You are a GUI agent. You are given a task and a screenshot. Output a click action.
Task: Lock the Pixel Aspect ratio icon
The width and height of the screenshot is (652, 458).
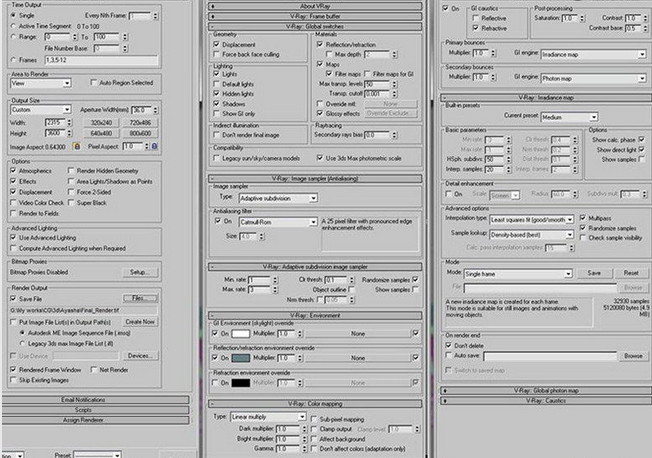pos(154,146)
